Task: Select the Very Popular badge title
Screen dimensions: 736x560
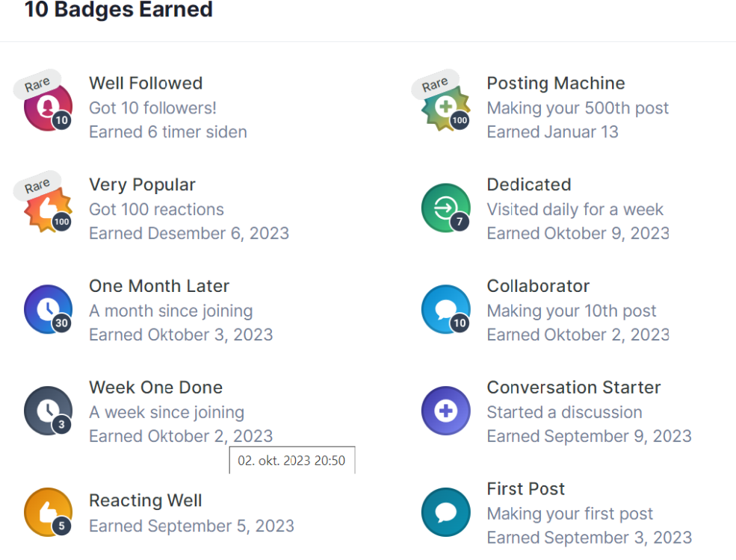Action: click(x=142, y=184)
